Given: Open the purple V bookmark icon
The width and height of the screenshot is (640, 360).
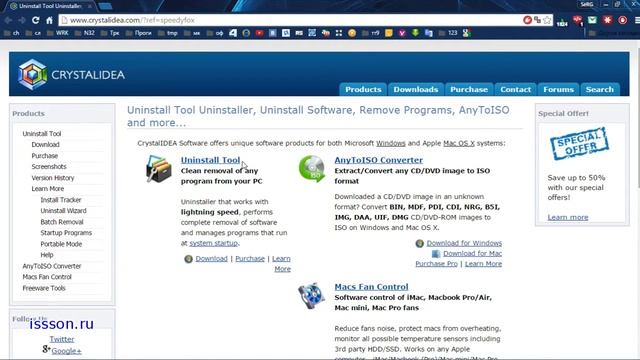Looking at the screenshot, I should click(x=402, y=33).
